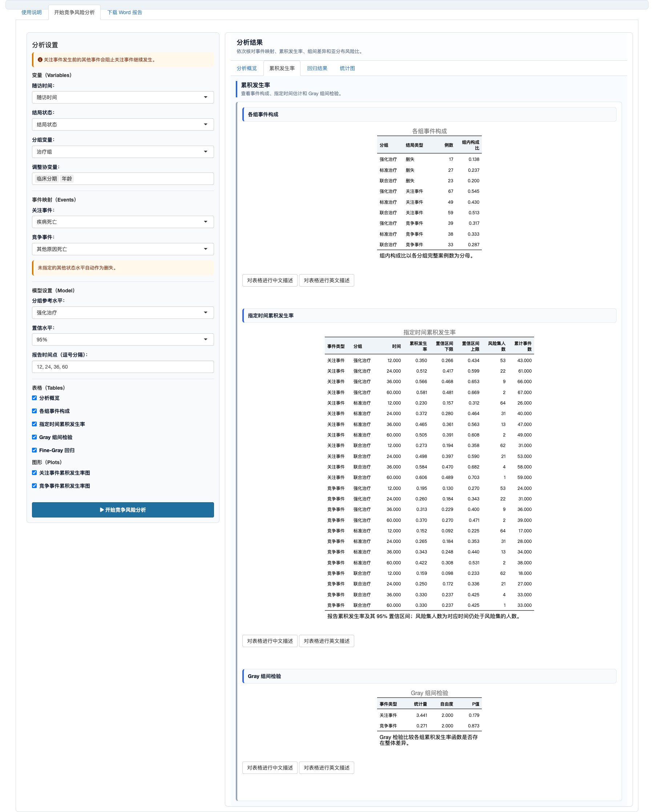Click 对表格进行英文描述 under Gray 组间检验 table
Image resolution: width=654 pixels, height=812 pixels.
(x=326, y=767)
